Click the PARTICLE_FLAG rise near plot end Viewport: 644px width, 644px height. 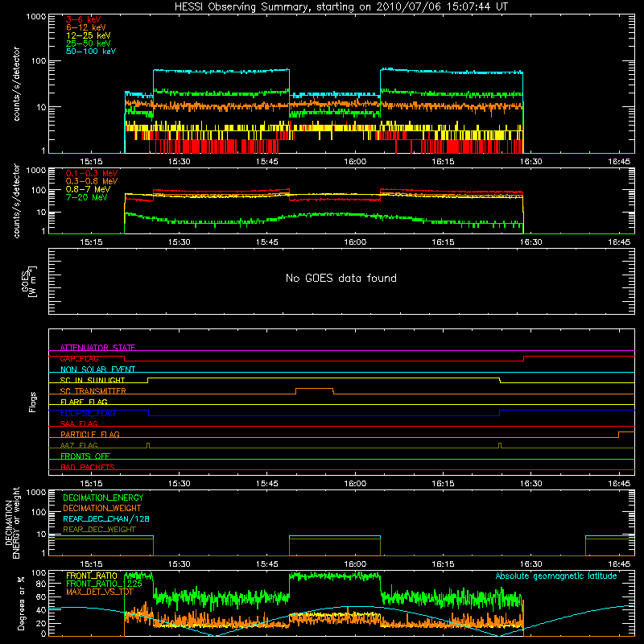(619, 435)
